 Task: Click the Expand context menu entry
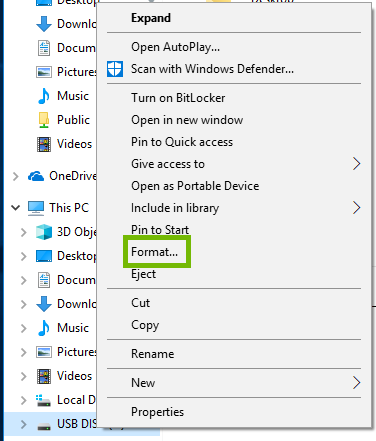(x=234, y=18)
